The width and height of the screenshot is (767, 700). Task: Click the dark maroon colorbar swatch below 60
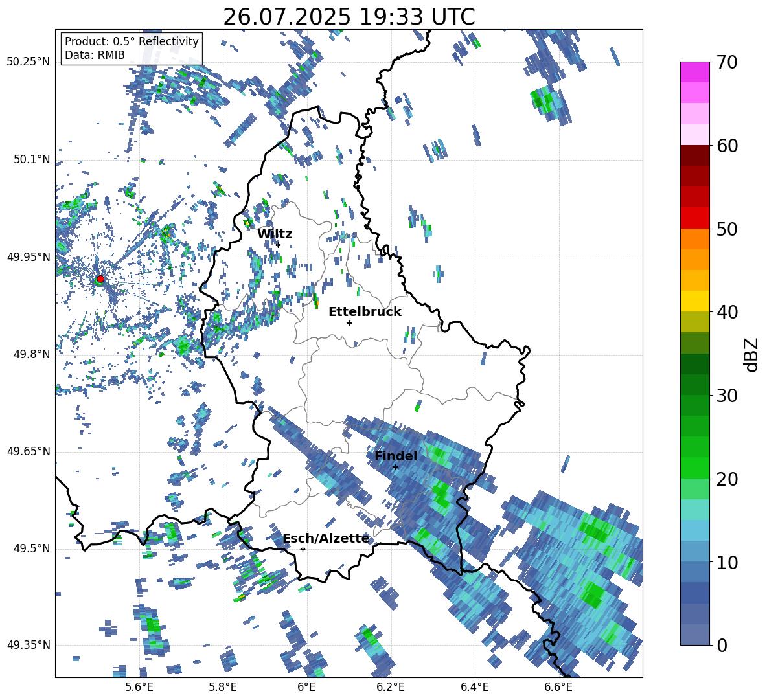click(x=694, y=155)
